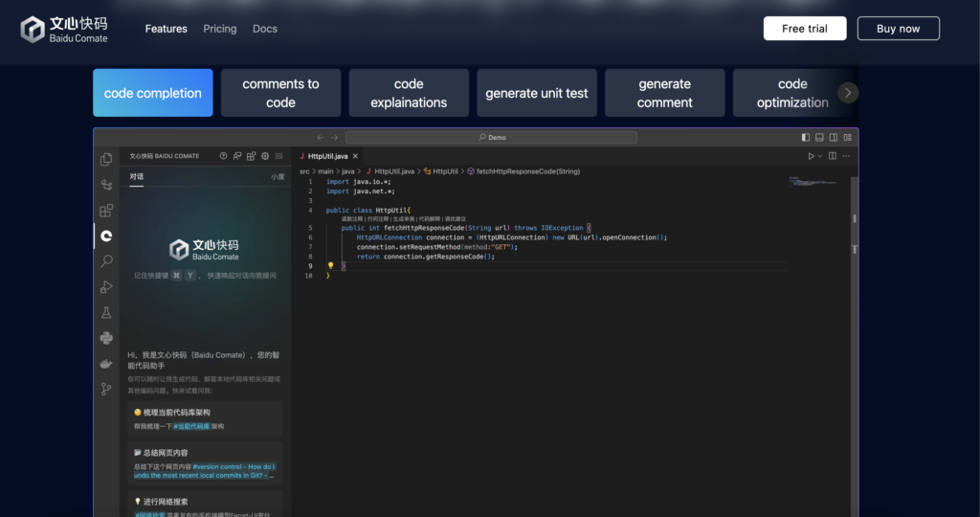Select the comments to code tab
980x517 pixels.
pyautogui.click(x=280, y=93)
